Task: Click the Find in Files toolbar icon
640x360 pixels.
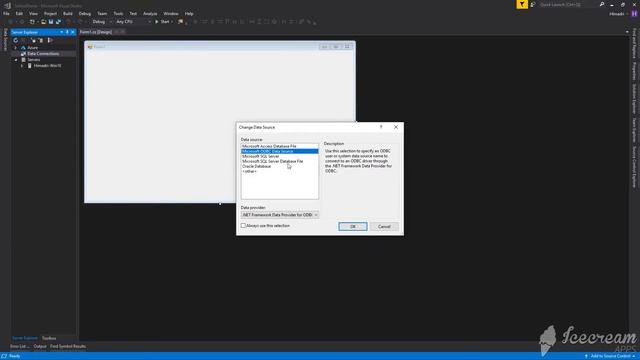Action: click(x=180, y=22)
